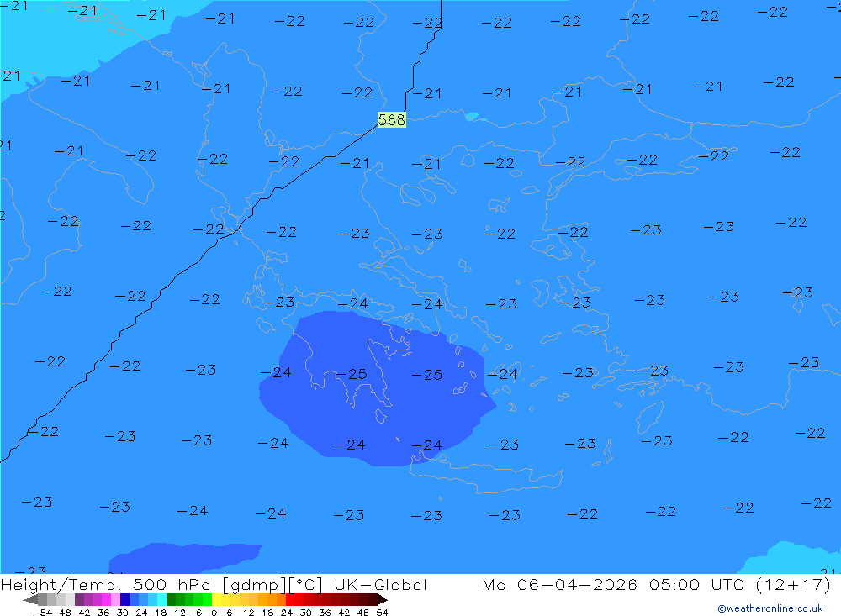Open the weatheronline.co.uk copyright link
Screen dimensions: 841x616
(770, 608)
